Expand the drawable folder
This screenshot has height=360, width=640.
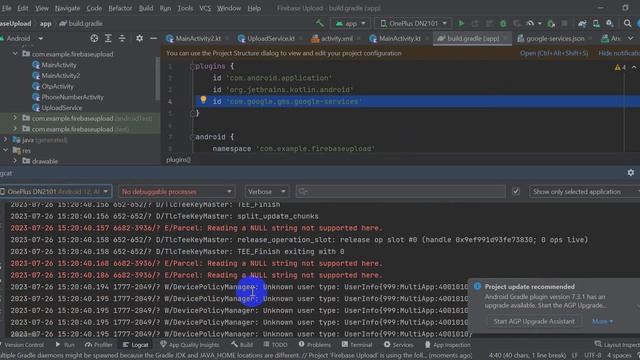pyautogui.click(x=15, y=161)
